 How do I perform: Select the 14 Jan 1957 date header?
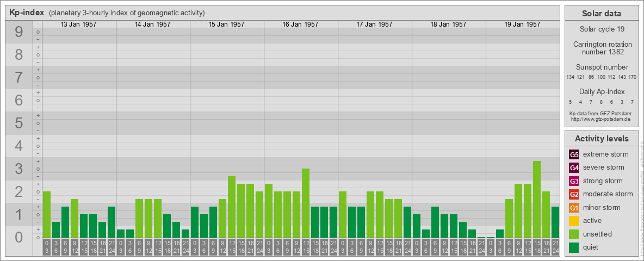pos(152,24)
